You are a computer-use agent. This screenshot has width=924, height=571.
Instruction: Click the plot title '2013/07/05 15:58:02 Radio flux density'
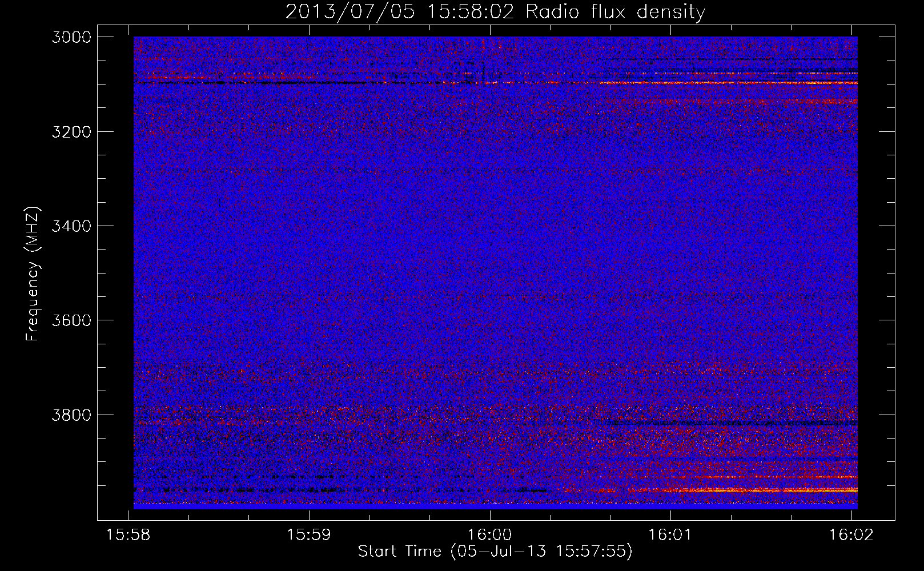point(495,11)
